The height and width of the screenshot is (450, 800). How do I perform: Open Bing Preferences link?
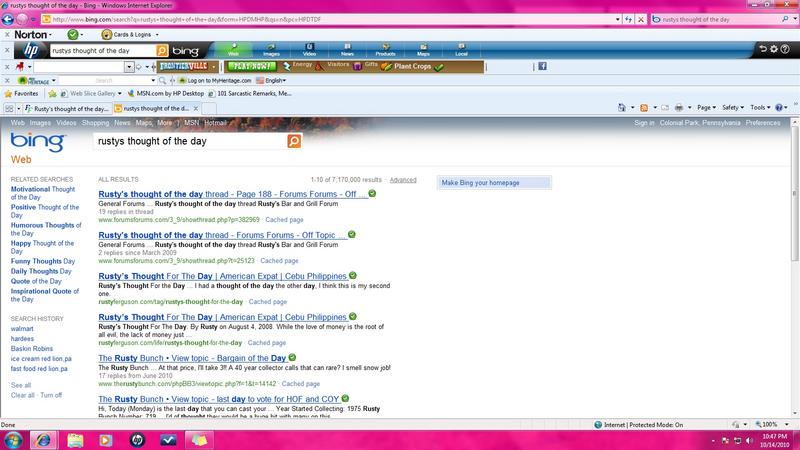point(763,123)
